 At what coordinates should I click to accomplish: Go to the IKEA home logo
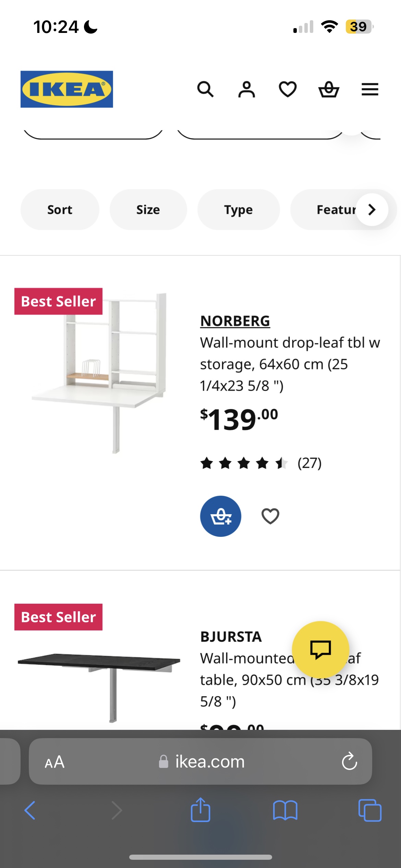tap(67, 89)
